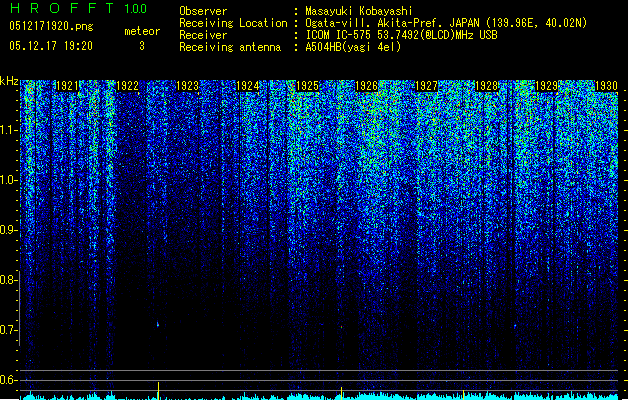This screenshot has width=629, height=400.
Task: Click the 1929 time marker
Action: pos(546,86)
